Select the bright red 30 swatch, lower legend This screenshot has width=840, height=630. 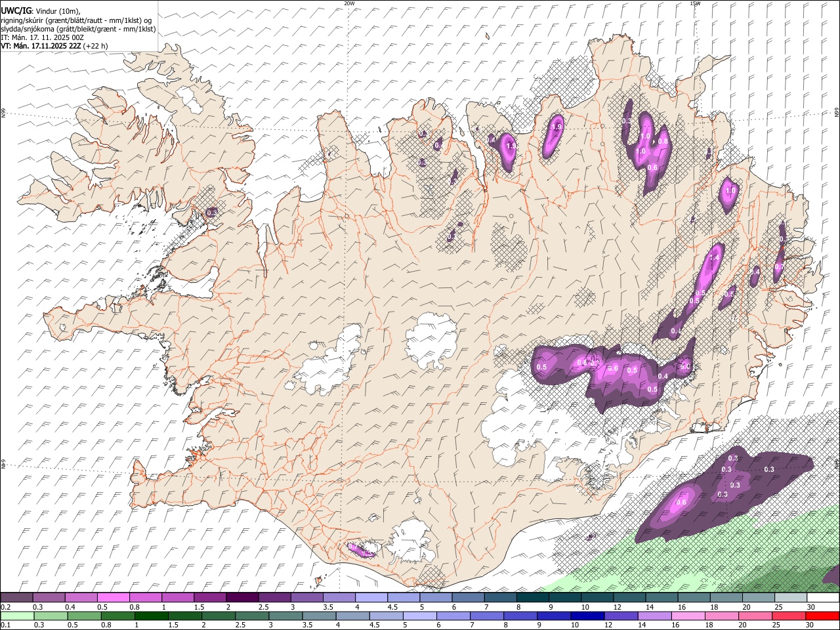coord(822,616)
